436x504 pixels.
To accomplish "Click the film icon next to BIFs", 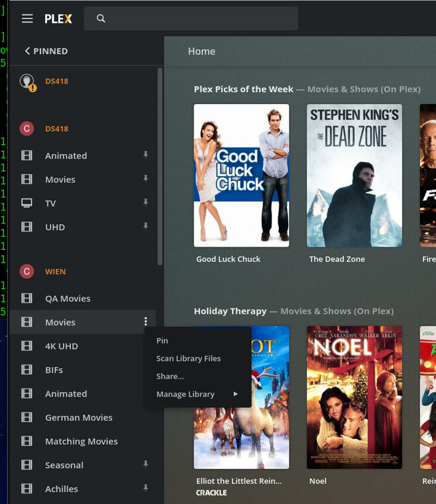I will coord(27,369).
